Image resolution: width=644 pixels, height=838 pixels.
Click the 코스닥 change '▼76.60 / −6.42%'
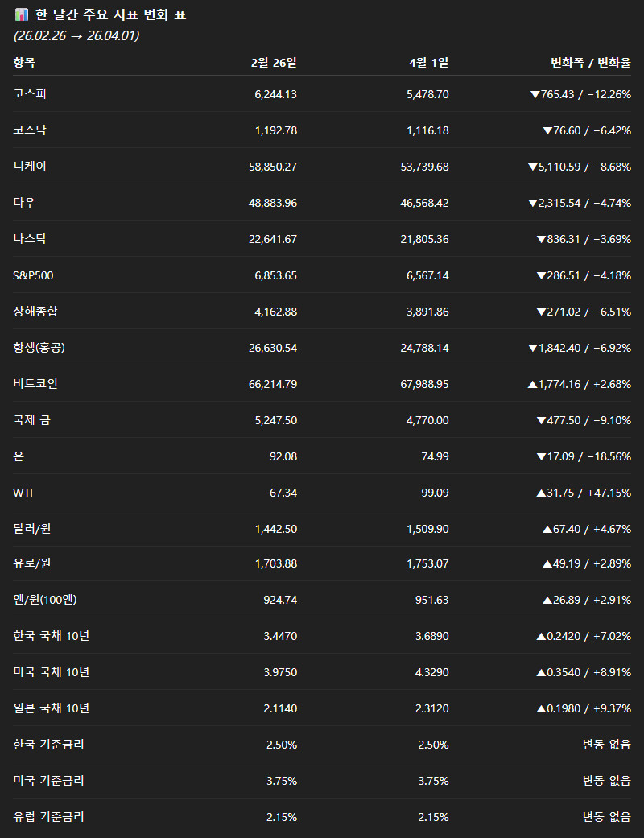click(587, 130)
